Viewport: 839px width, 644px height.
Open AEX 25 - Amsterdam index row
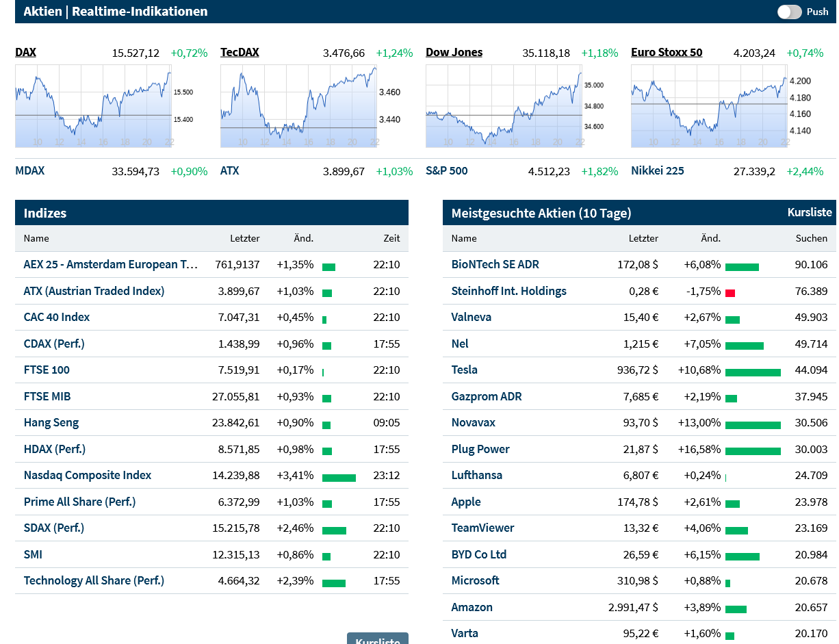111,265
